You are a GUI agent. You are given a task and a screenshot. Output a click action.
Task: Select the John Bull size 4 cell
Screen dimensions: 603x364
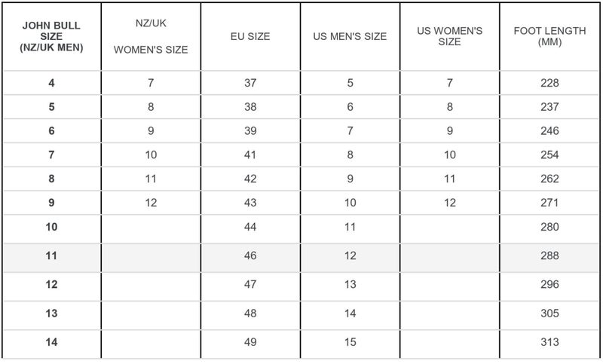pos(51,83)
